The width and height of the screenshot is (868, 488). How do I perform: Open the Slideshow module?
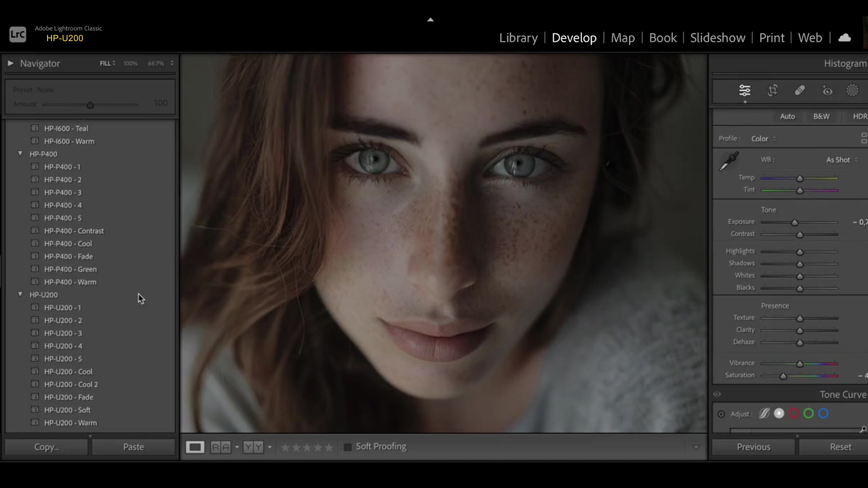coord(717,38)
